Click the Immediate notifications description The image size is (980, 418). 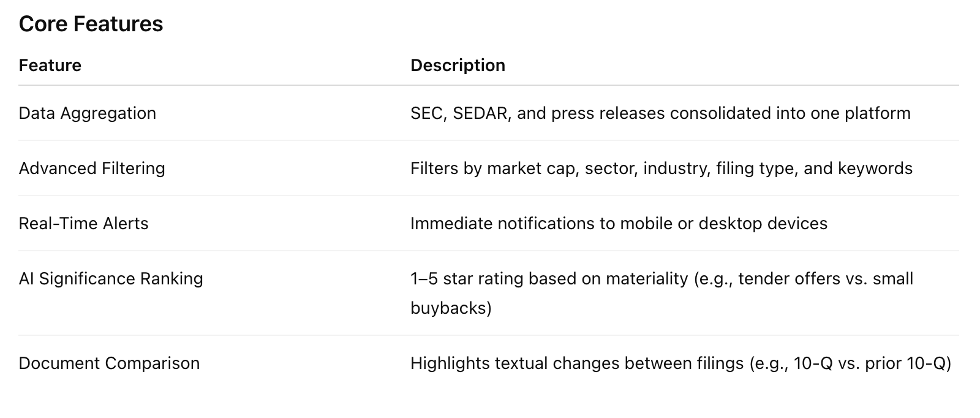click(x=619, y=224)
